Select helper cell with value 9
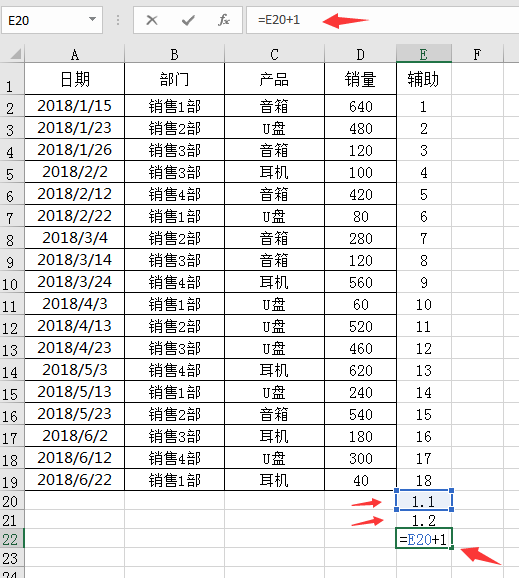The width and height of the screenshot is (519, 578). click(424, 282)
